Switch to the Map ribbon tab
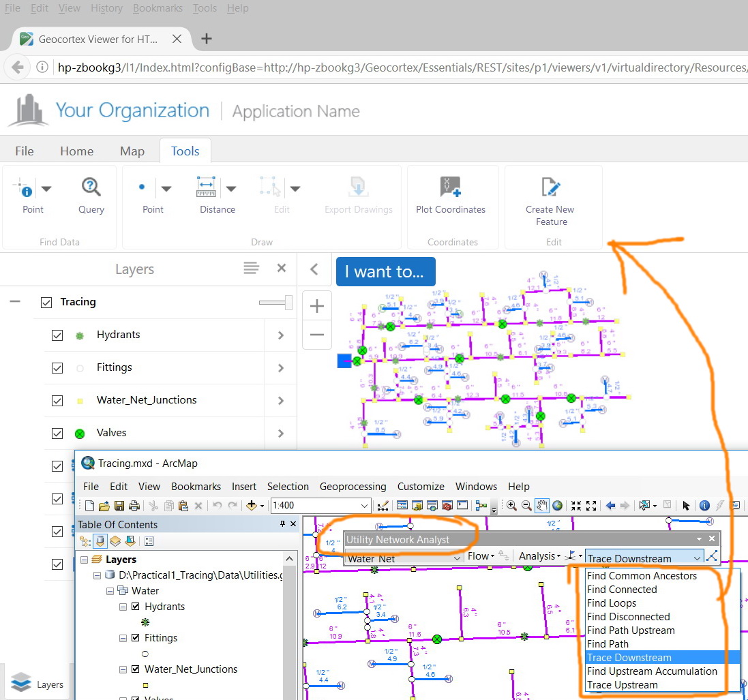The width and height of the screenshot is (748, 700). pos(132,151)
